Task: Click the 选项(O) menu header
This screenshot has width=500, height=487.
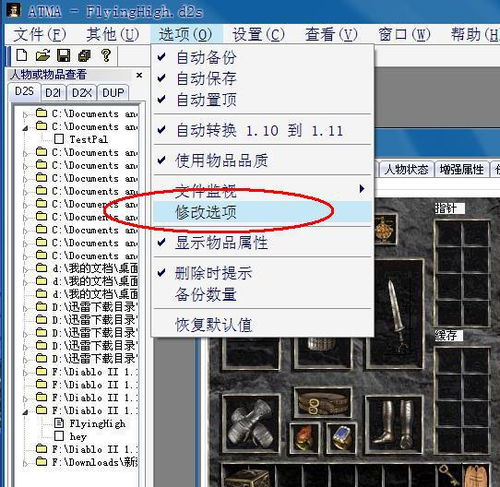Action: (186, 34)
